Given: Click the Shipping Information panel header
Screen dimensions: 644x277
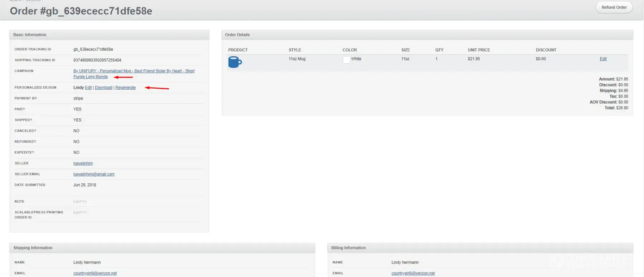Looking at the screenshot, I should tap(33, 248).
